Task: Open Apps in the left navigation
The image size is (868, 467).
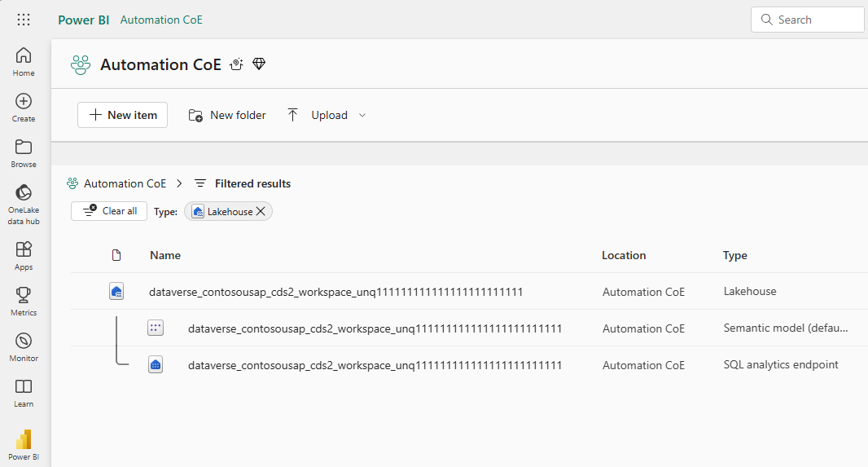Action: tap(24, 255)
